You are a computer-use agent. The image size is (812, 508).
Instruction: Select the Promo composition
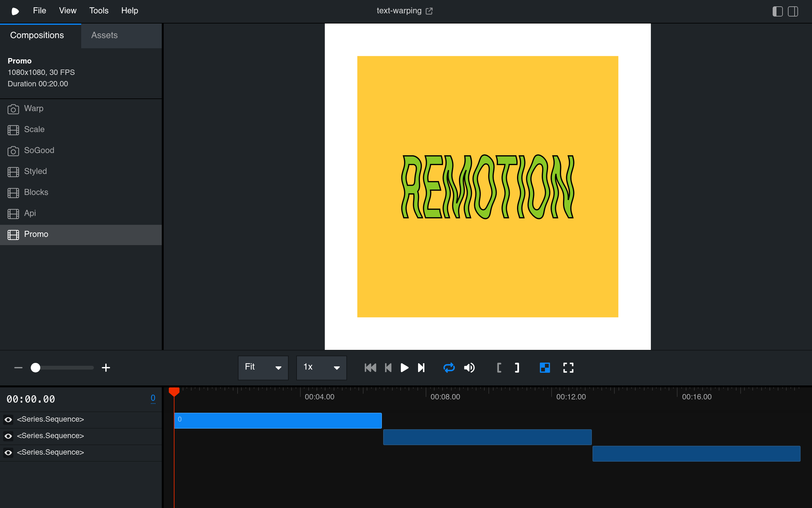pyautogui.click(x=81, y=235)
